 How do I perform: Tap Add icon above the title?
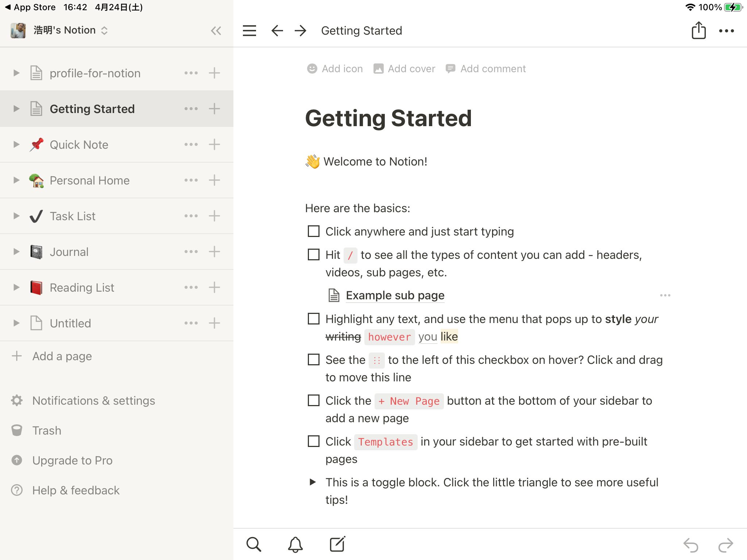pos(335,69)
